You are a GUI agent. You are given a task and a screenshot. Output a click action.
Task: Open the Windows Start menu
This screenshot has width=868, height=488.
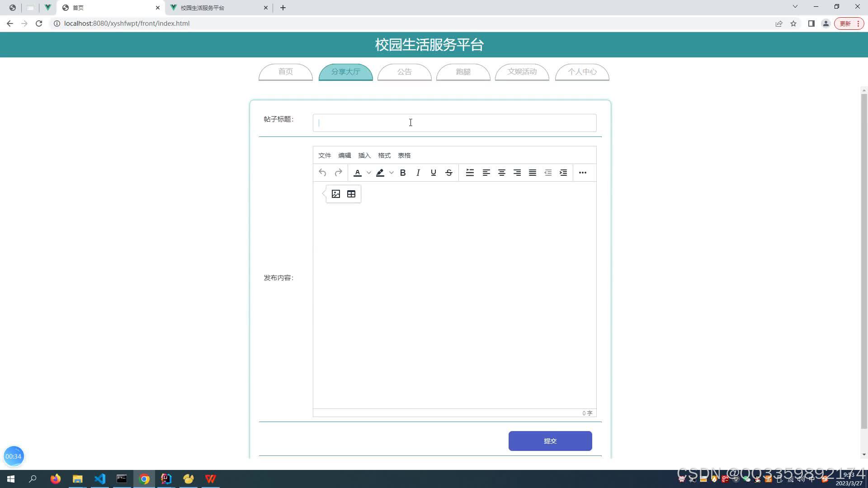point(11,479)
